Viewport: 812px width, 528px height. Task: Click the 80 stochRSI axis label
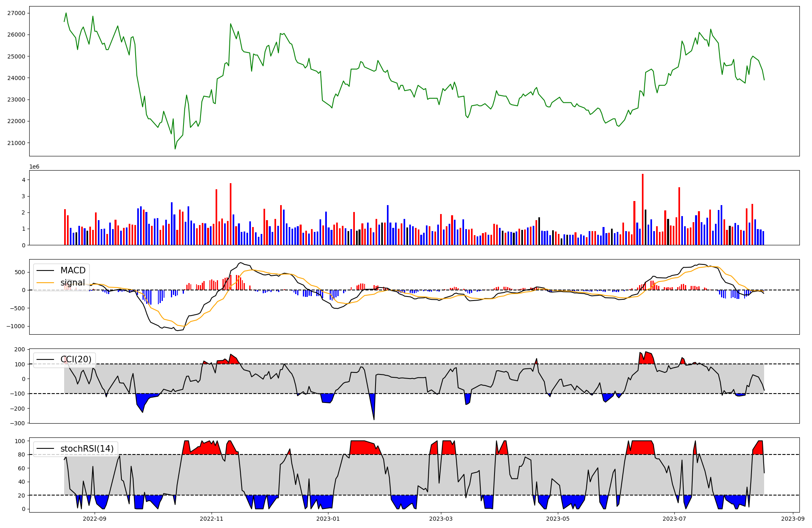(x=22, y=454)
